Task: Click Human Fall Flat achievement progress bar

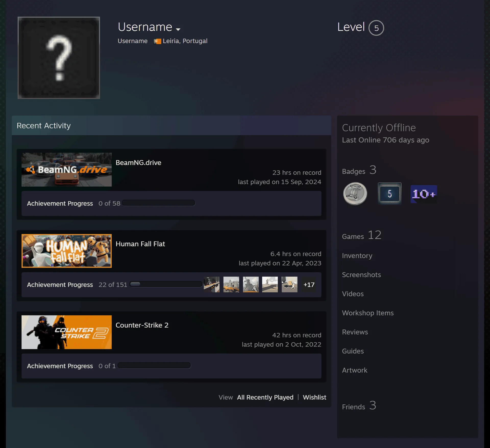Action: [166, 284]
